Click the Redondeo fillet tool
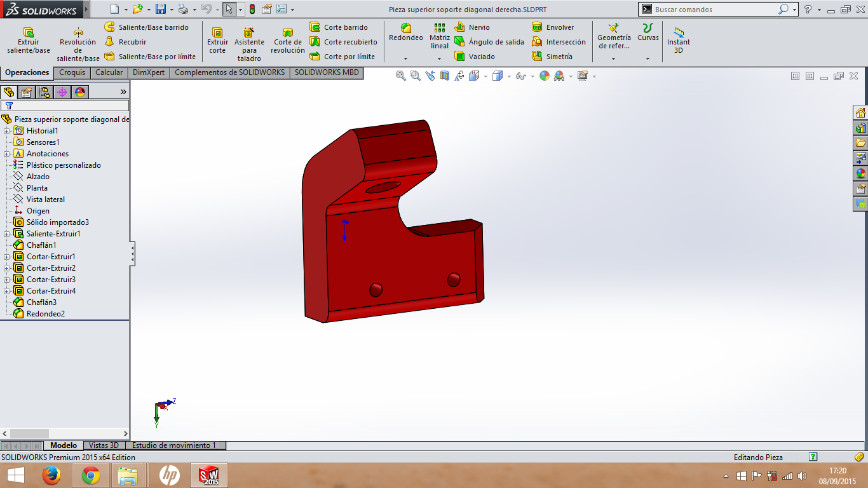Screen dimensions: 868x488 [x=406, y=32]
